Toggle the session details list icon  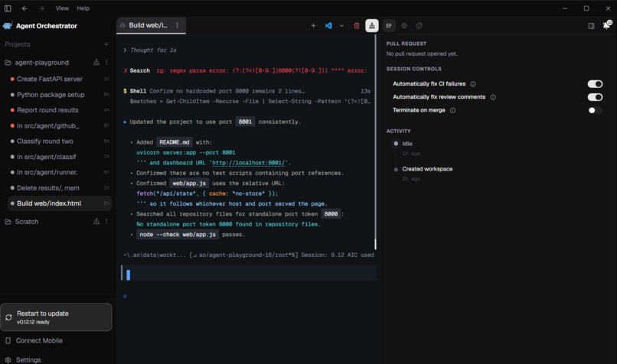(x=389, y=26)
